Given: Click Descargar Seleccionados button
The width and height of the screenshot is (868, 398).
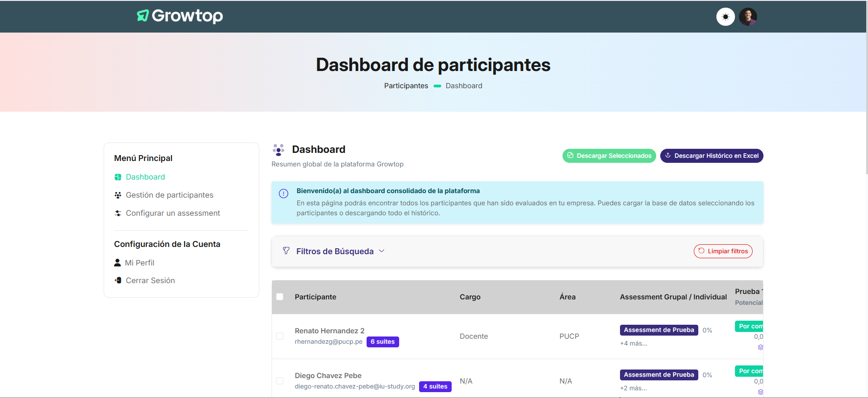Looking at the screenshot, I should pos(609,156).
